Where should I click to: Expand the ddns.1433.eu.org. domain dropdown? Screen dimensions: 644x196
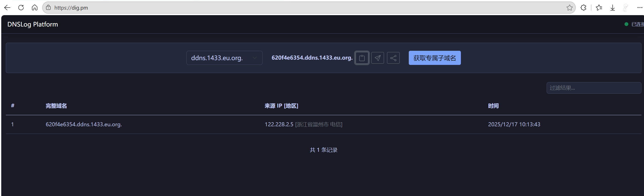point(224,58)
